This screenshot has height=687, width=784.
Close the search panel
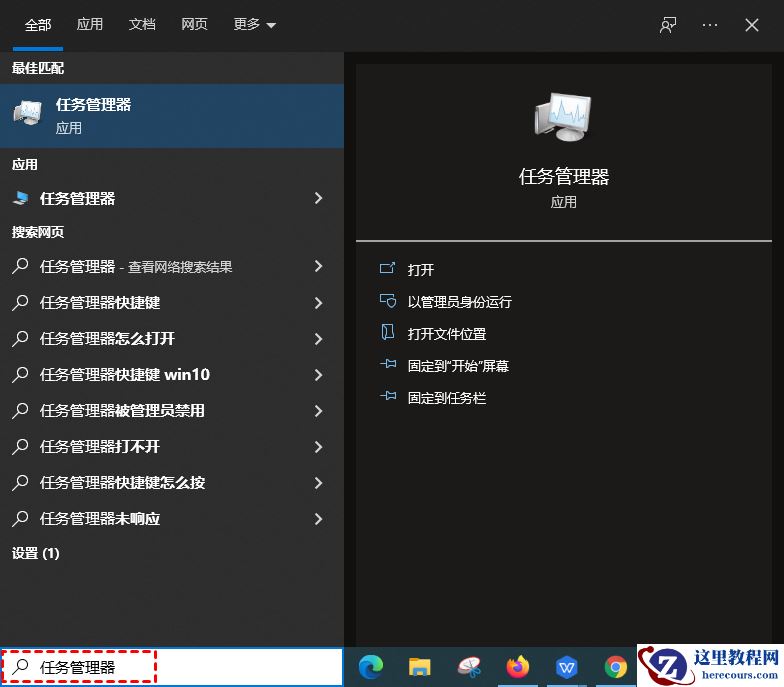[752, 25]
